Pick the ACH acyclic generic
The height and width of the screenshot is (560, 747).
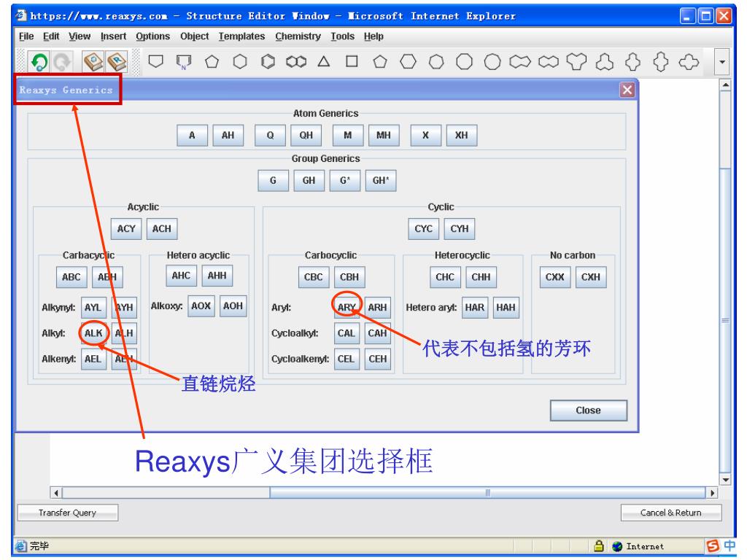[x=162, y=228]
